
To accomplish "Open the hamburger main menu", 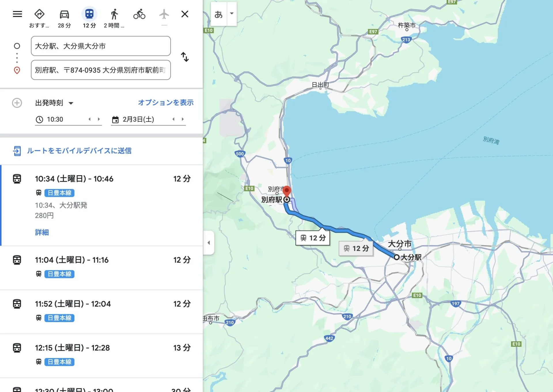I will (x=17, y=14).
